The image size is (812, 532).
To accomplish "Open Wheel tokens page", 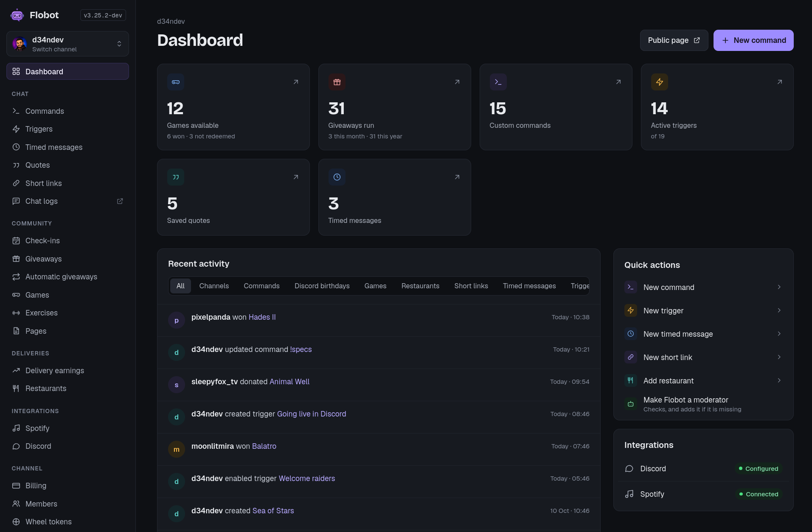I will 67,522.
